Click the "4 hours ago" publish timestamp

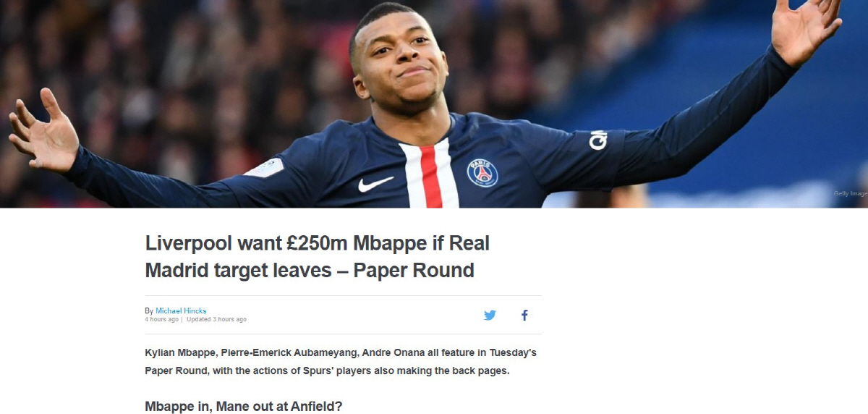coord(161,319)
